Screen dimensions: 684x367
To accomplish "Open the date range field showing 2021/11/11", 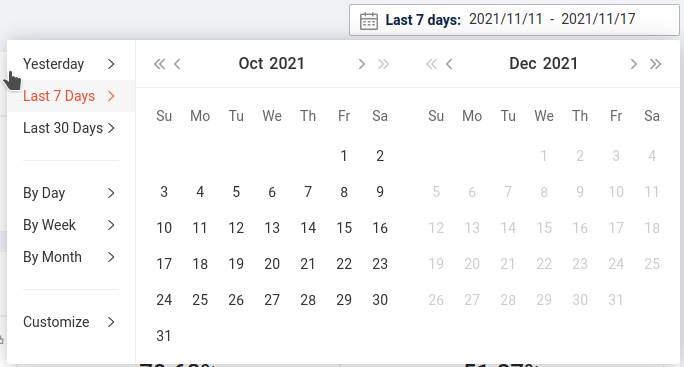I will [x=514, y=20].
